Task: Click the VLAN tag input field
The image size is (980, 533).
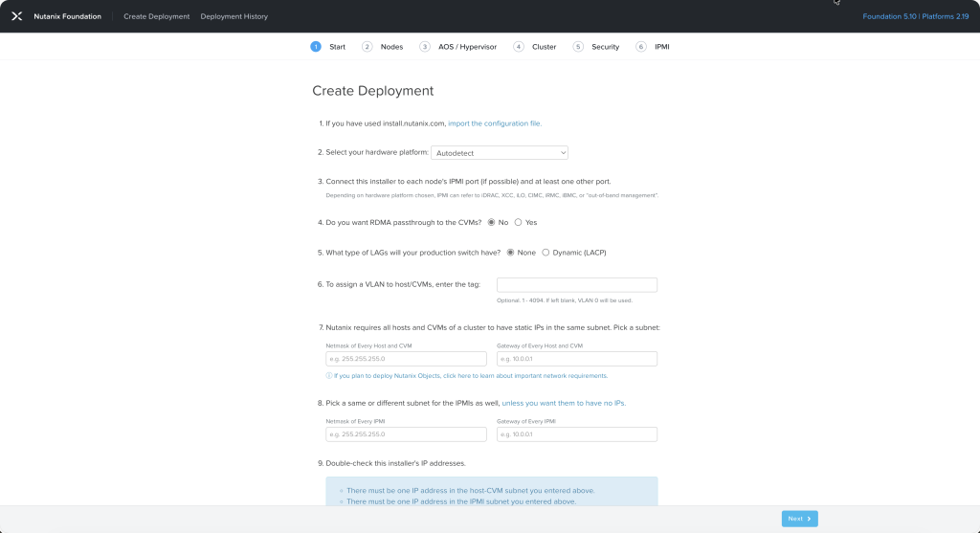Action: tap(576, 285)
